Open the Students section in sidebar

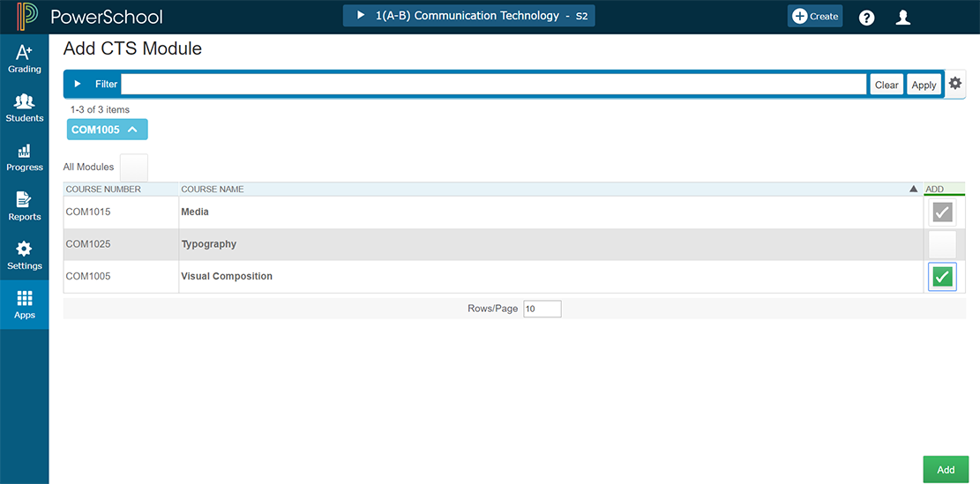[x=25, y=108]
